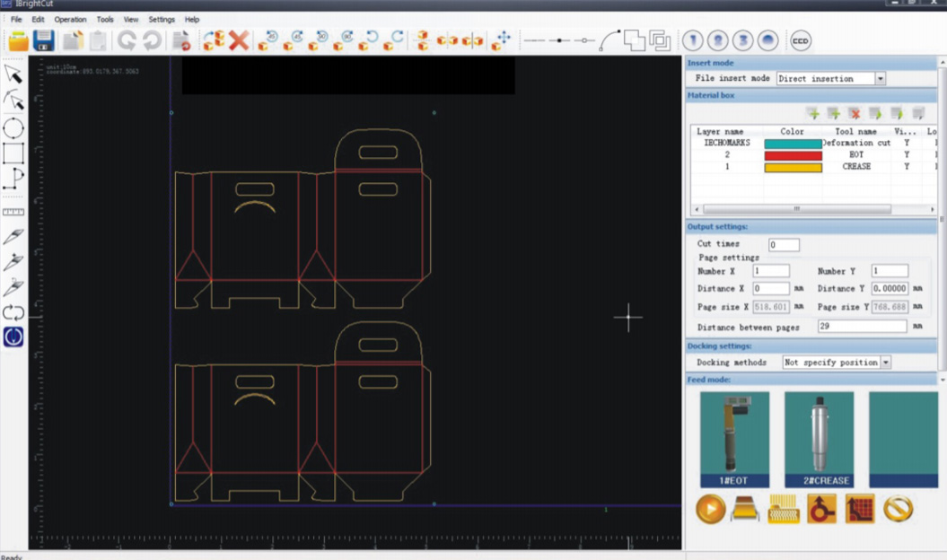947x560 pixels.
Task: Click the red color swatch for layer 2
Action: 793,155
